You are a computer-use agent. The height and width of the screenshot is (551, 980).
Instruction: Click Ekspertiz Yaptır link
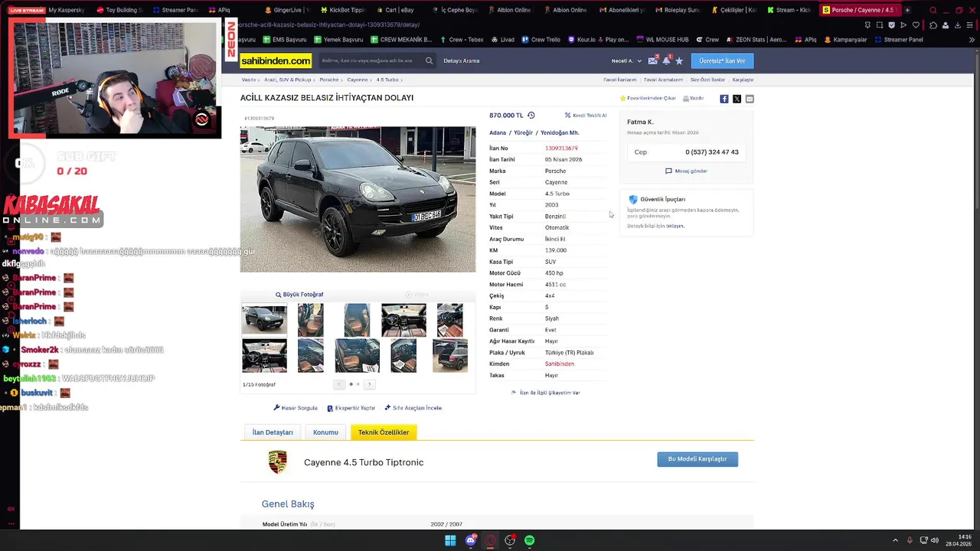tap(351, 408)
